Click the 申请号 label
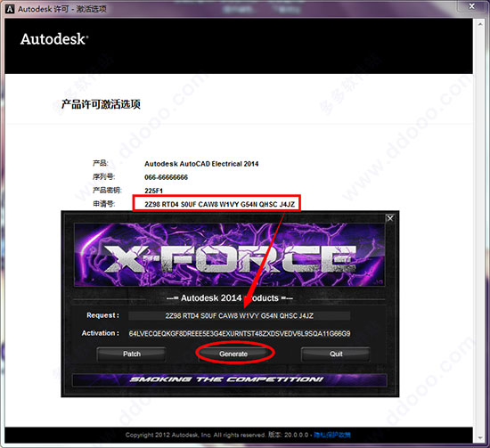This screenshot has width=490, height=448. pyautogui.click(x=104, y=204)
